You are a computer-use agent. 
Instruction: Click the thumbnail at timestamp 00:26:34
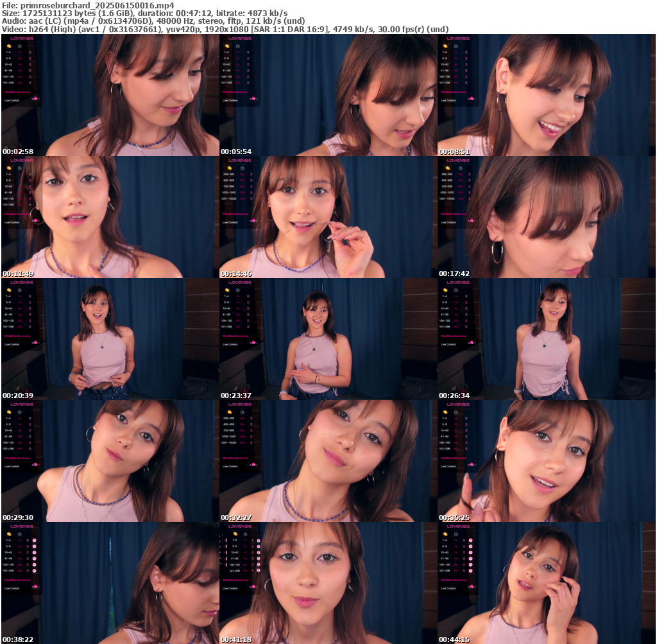547,339
